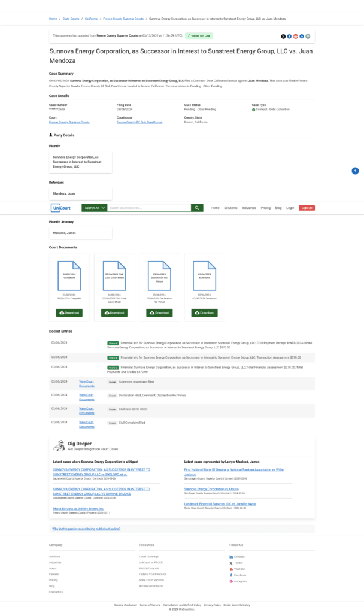Open the Industries menu item
The image size is (364, 613).
pyautogui.click(x=249, y=208)
